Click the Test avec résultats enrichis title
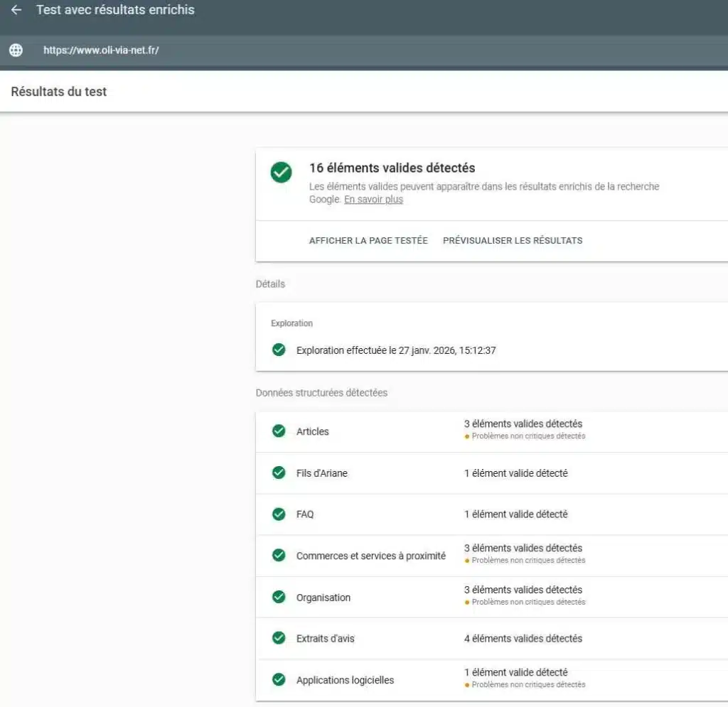 coord(115,9)
